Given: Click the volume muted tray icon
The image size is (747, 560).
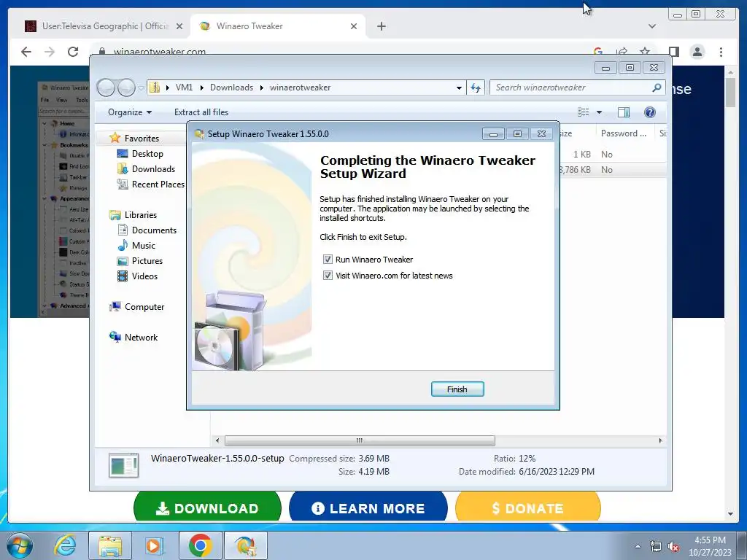Looking at the screenshot, I should [x=673, y=547].
